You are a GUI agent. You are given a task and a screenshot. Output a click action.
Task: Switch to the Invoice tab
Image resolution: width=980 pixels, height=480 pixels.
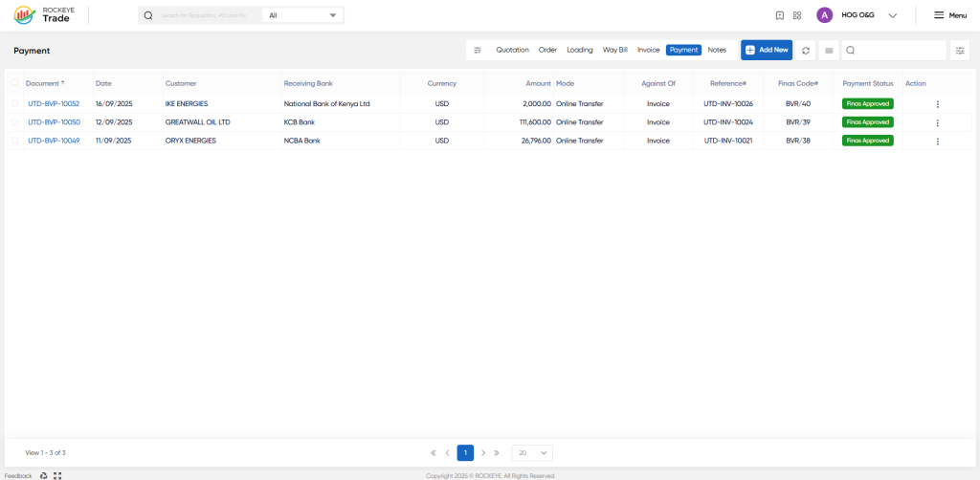point(649,50)
